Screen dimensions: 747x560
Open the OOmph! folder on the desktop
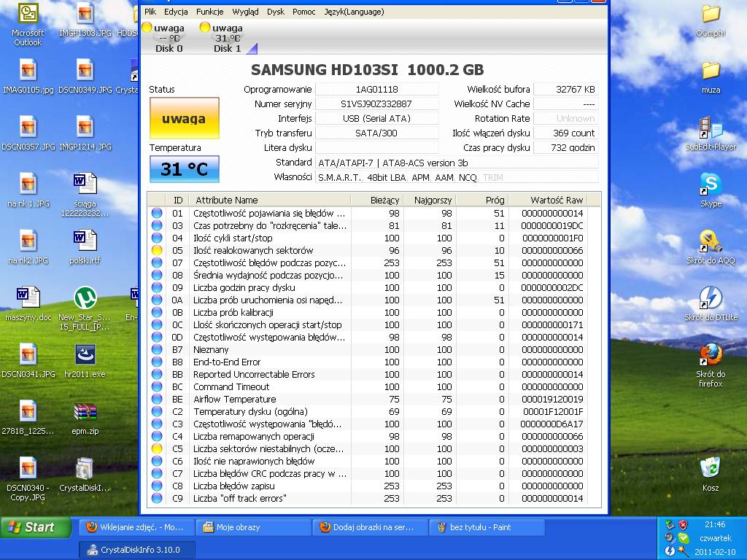pos(711,20)
